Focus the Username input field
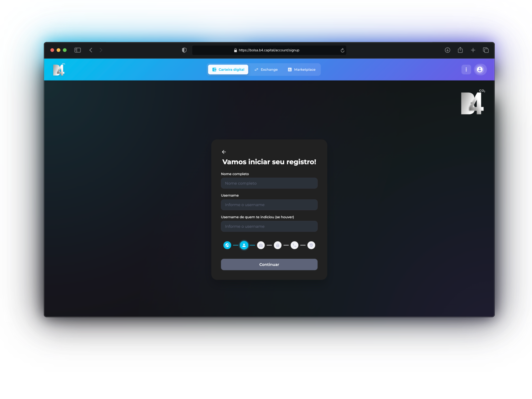The width and height of the screenshot is (532, 399). [269, 205]
